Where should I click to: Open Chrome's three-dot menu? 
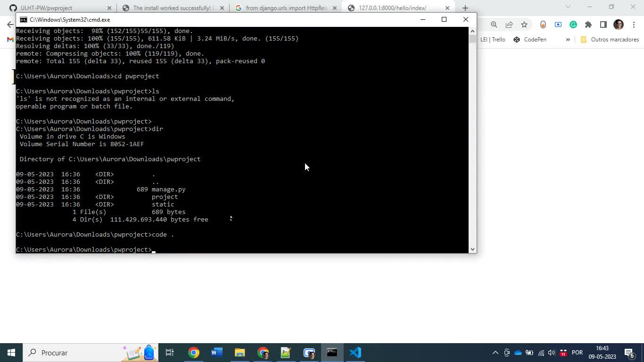634,25
